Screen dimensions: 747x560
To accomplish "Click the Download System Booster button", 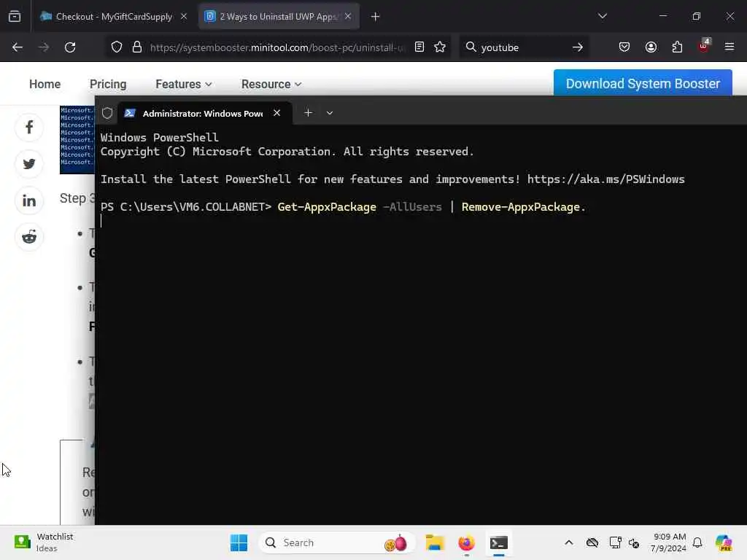I will (x=643, y=83).
